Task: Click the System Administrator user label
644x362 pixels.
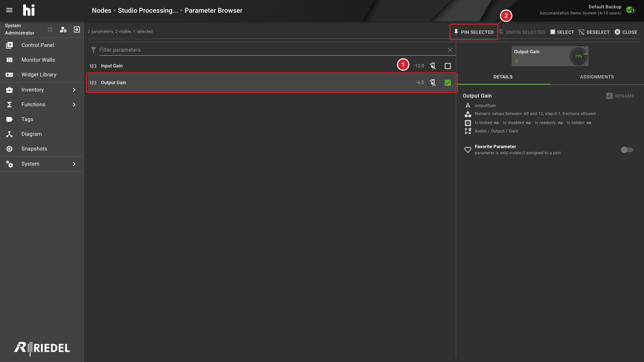Action: click(19, 29)
